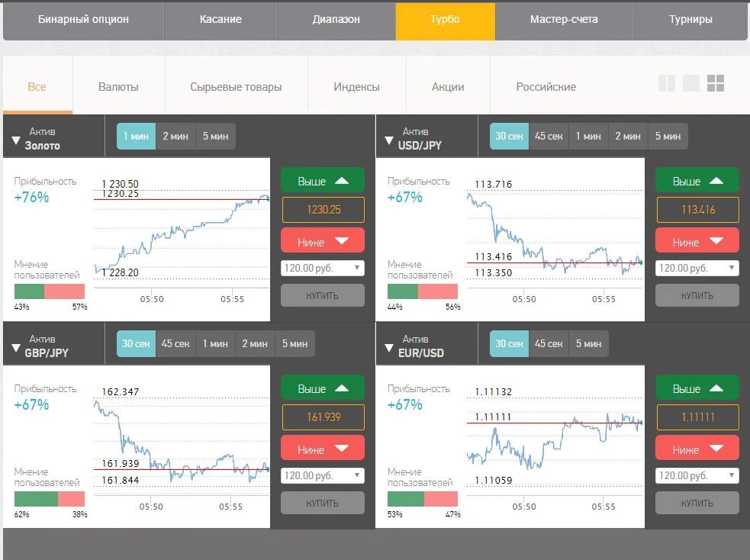Click Выше button for EUR/USD

pyautogui.click(x=697, y=388)
